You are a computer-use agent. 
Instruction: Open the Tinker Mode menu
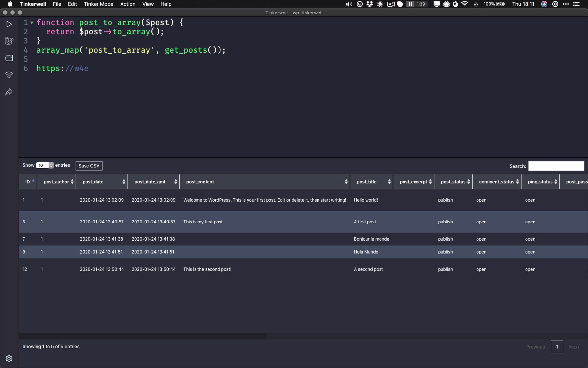click(98, 4)
